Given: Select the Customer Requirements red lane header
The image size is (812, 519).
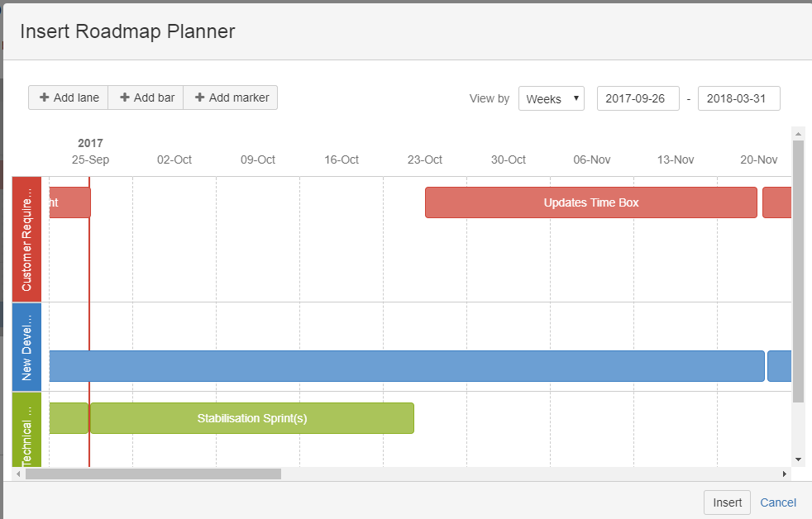Looking at the screenshot, I should point(26,239).
